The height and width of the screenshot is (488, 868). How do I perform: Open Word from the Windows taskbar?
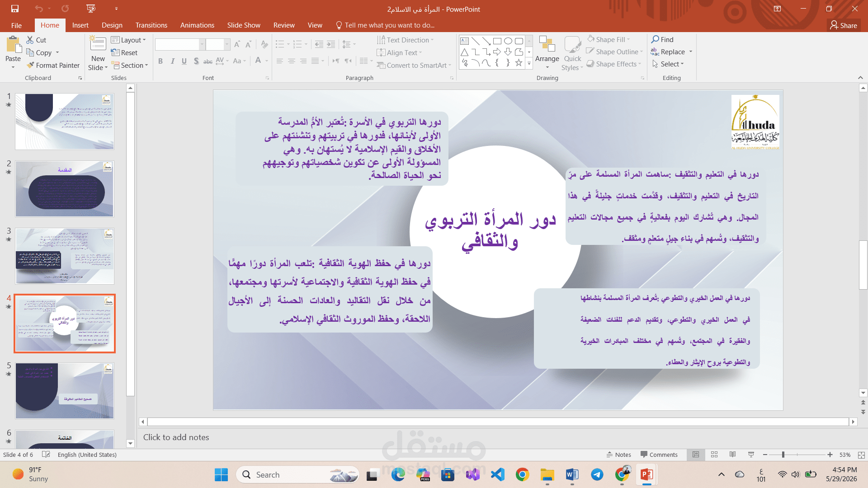point(572,474)
